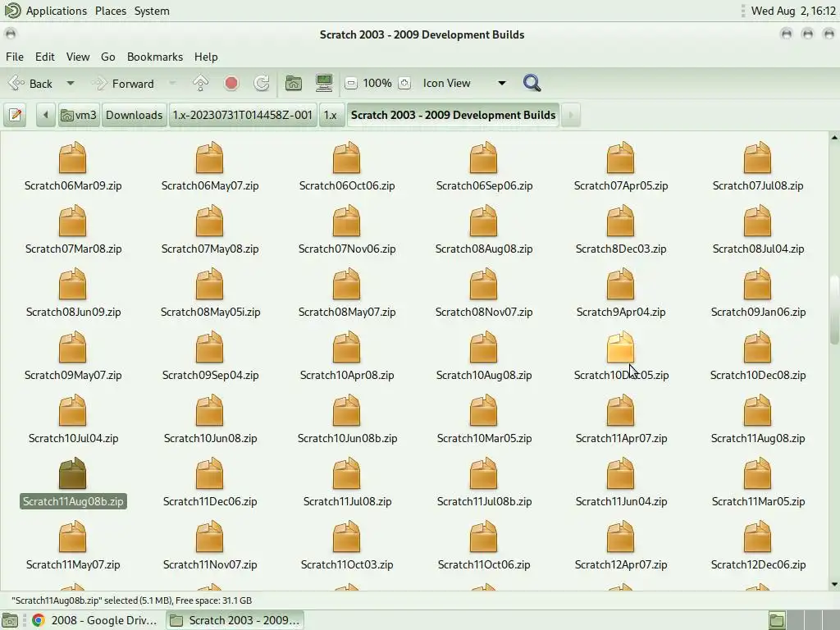Click scrollbar up arrow
Image resolution: width=840 pixels, height=630 pixels.
click(834, 138)
